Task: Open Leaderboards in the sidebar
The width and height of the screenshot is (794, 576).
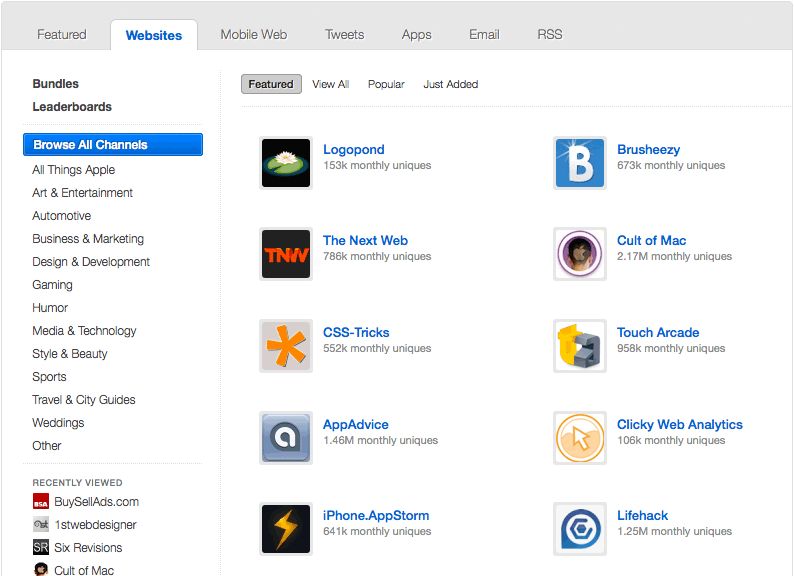Action: 72,107
